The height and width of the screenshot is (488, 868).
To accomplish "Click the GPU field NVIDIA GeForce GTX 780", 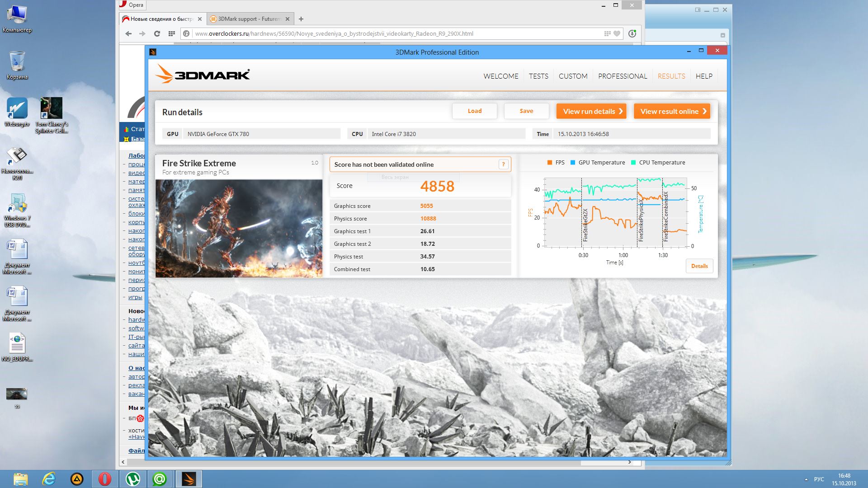I will (x=262, y=134).
